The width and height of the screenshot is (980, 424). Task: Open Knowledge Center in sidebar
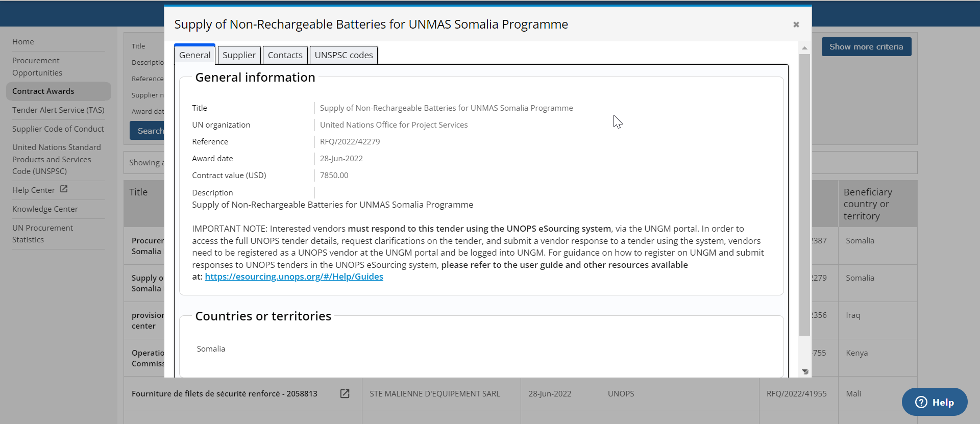point(45,209)
